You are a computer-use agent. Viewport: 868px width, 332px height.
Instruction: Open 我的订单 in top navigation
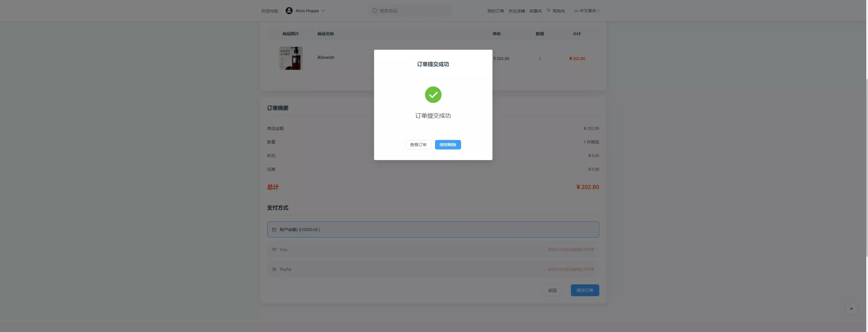pyautogui.click(x=495, y=11)
